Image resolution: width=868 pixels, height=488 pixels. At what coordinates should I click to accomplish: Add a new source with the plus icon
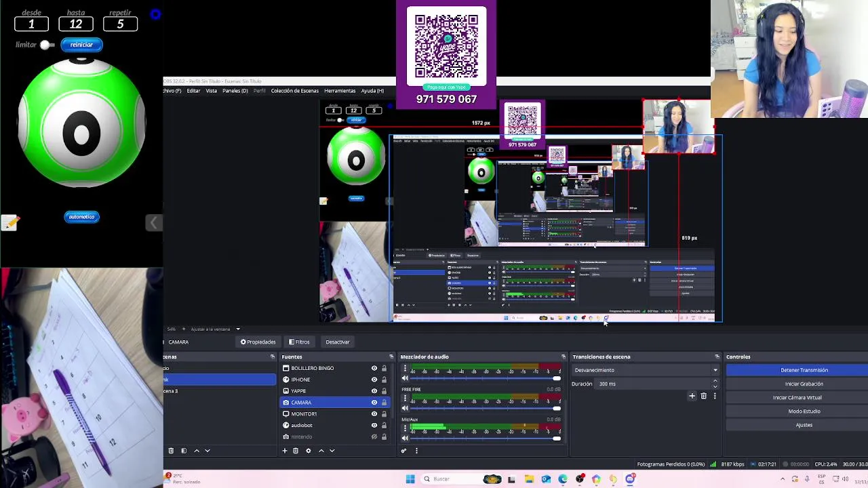click(284, 451)
